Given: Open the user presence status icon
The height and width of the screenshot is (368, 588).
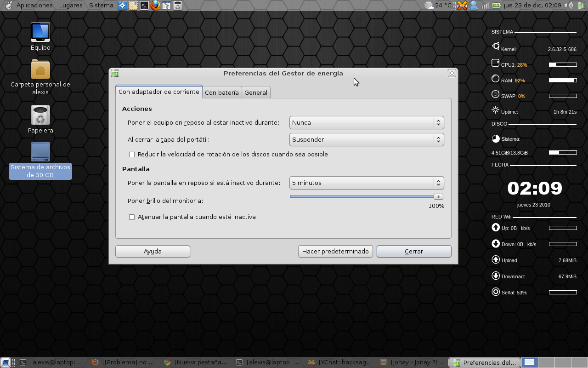Looking at the screenshot, I should click(474, 6).
